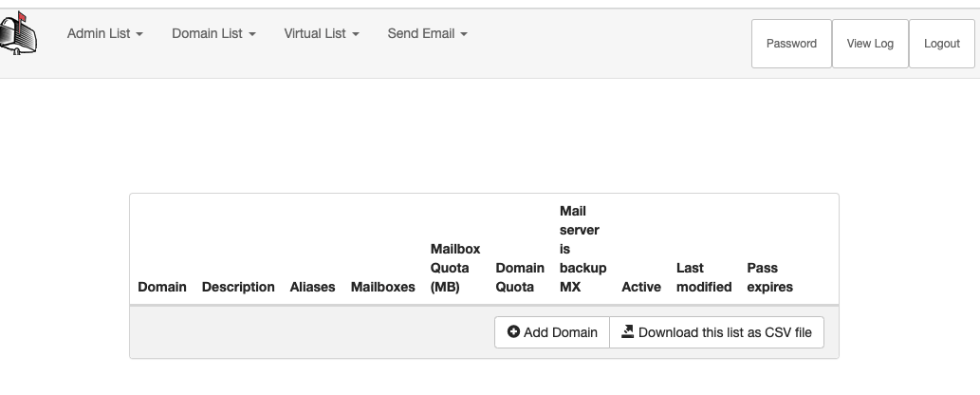This screenshot has height=395, width=980.
Task: Click the Domain Quota column header
Action: point(520,277)
